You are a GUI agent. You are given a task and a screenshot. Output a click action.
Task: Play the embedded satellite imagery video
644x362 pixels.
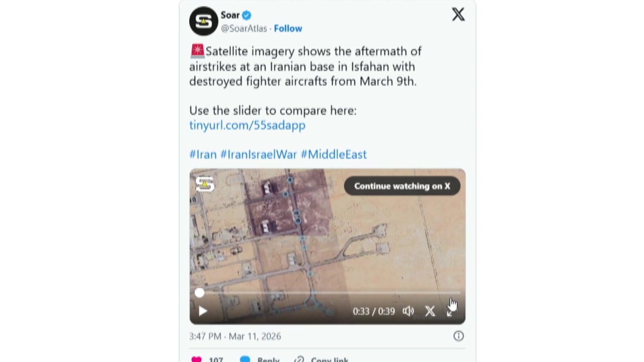tap(203, 311)
